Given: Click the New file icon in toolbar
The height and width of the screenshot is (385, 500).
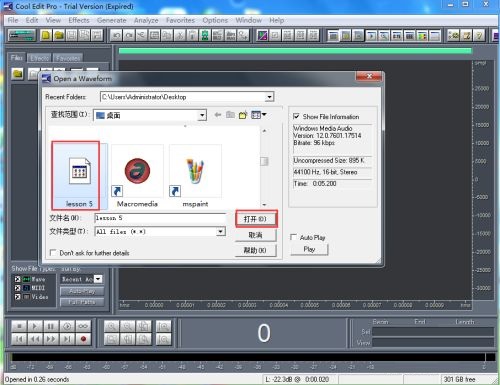Looking at the screenshot, I should coord(46,35).
